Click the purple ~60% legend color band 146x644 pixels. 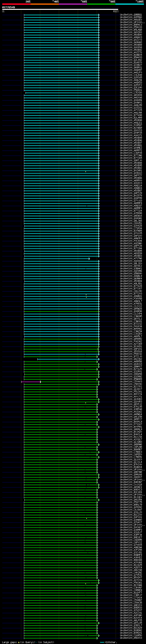(x=73, y=4)
